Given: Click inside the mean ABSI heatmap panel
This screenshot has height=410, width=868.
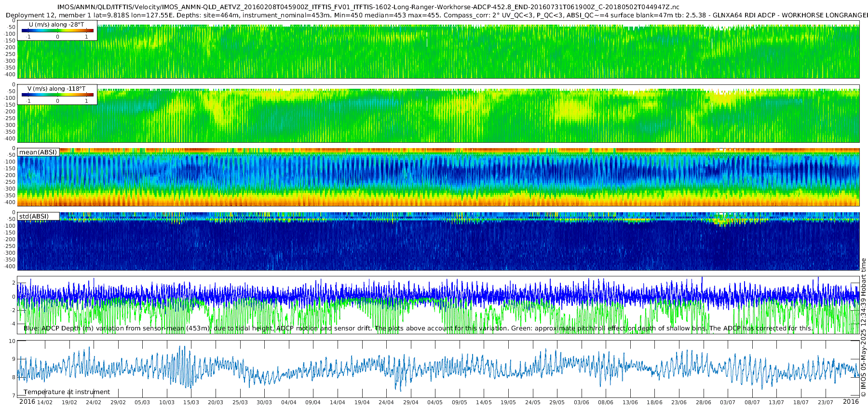Looking at the screenshot, I should [x=438, y=177].
